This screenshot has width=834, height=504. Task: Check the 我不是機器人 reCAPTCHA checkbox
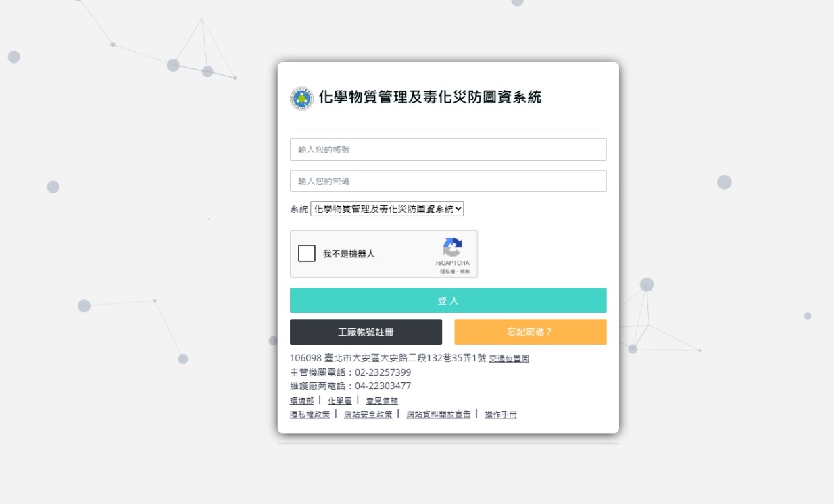pos(307,253)
